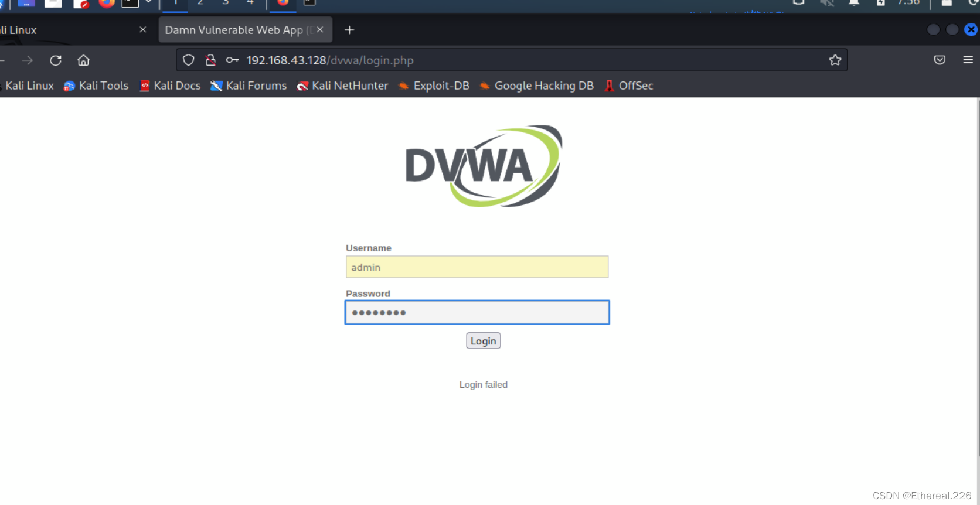Click the DVWA logo image
Screen dimensions: 980x505
point(484,166)
